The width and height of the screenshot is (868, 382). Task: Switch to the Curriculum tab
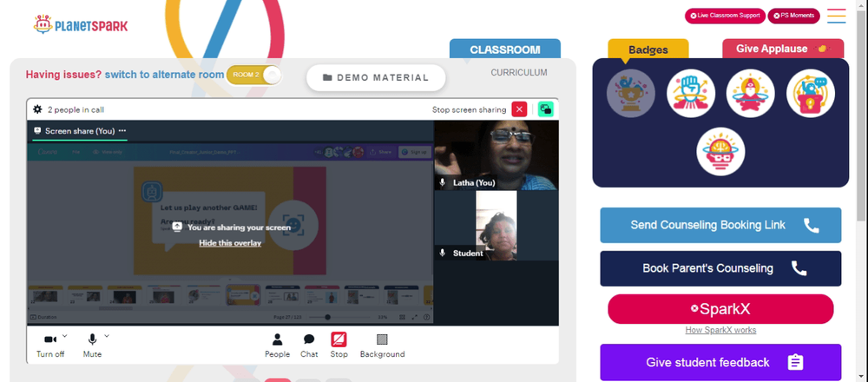(519, 73)
